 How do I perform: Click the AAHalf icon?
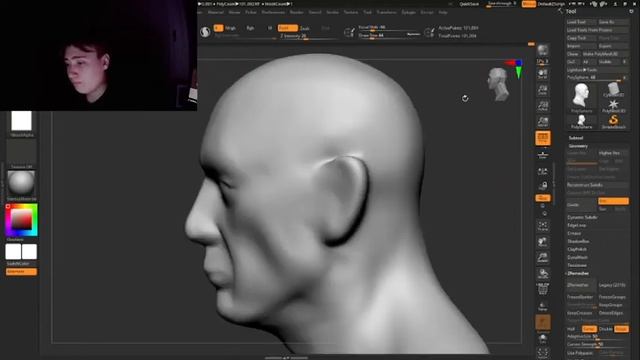tap(543, 122)
